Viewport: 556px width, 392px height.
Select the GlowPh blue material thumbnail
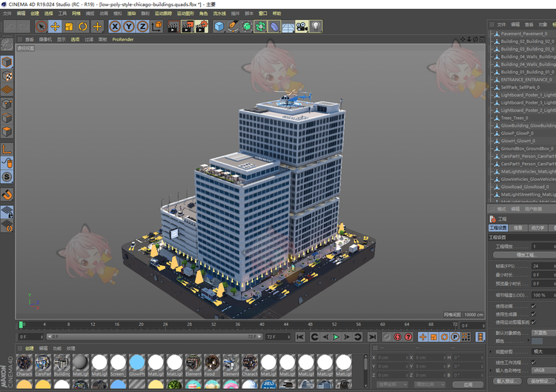[137, 365]
